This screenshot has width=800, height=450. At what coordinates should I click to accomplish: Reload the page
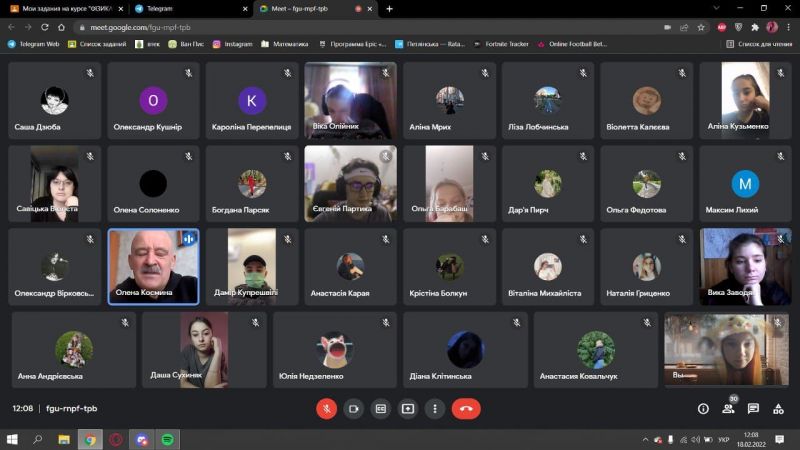point(44,27)
